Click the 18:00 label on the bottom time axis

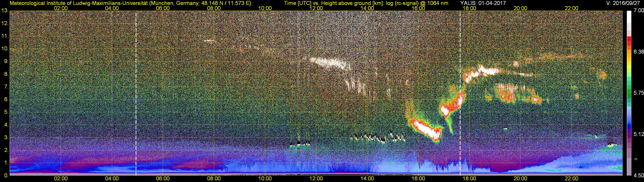(x=469, y=179)
